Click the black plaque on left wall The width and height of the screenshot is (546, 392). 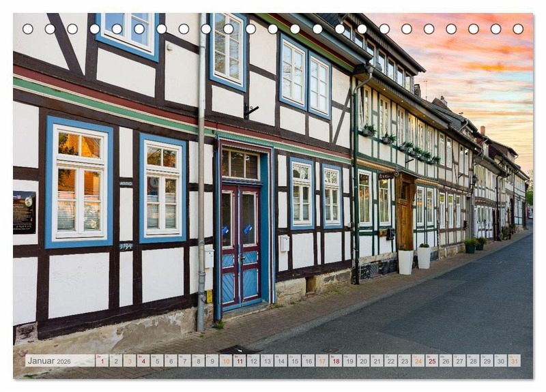(x=24, y=212)
